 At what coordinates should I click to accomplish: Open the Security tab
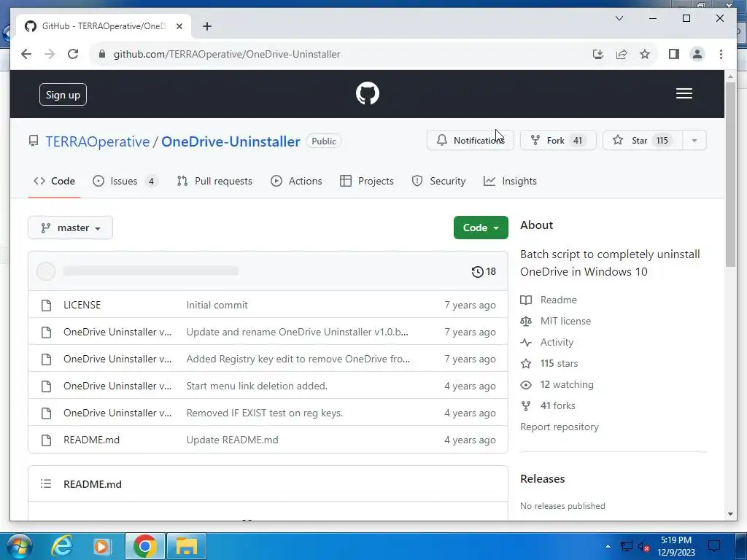[x=438, y=181]
